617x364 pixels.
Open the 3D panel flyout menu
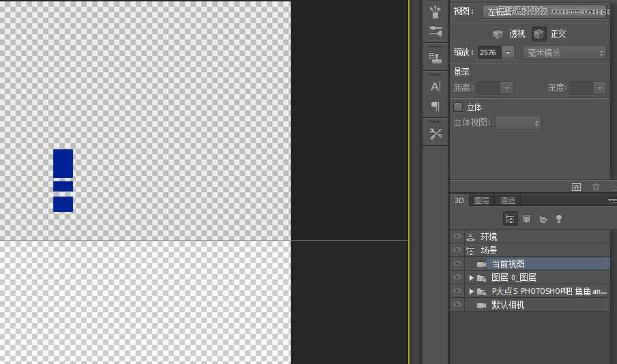(x=612, y=200)
